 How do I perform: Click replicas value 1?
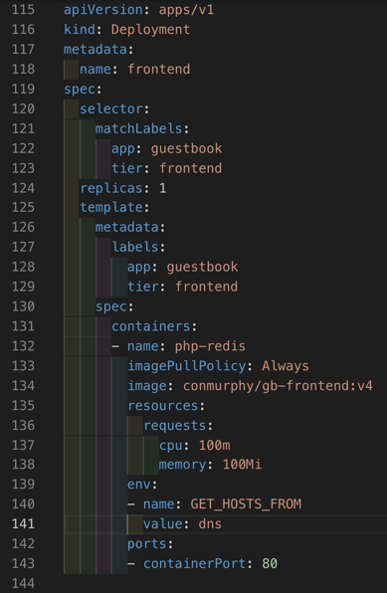click(x=162, y=188)
